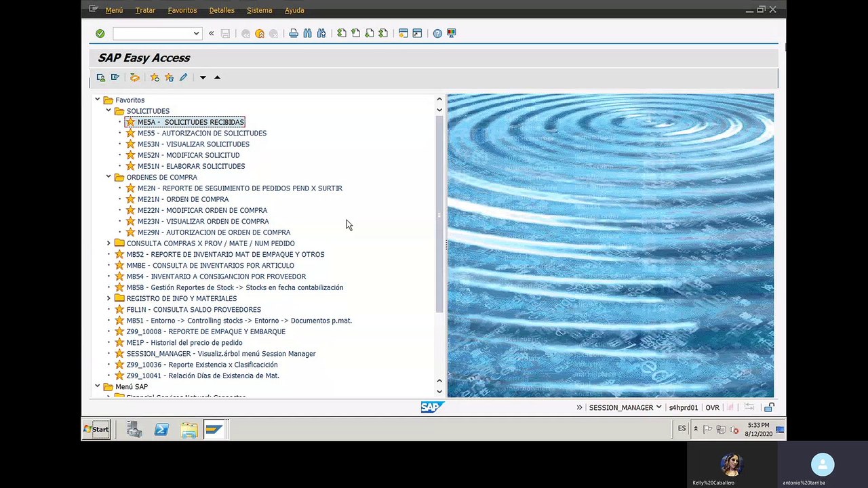The width and height of the screenshot is (868, 488).
Task: Click the Print icon in toolbar
Action: [294, 33]
